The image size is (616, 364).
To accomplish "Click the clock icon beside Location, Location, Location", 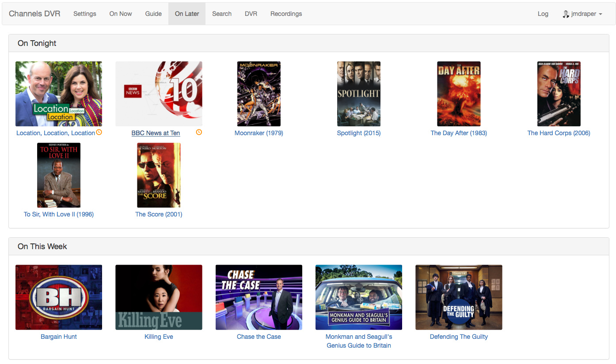I will click(99, 132).
